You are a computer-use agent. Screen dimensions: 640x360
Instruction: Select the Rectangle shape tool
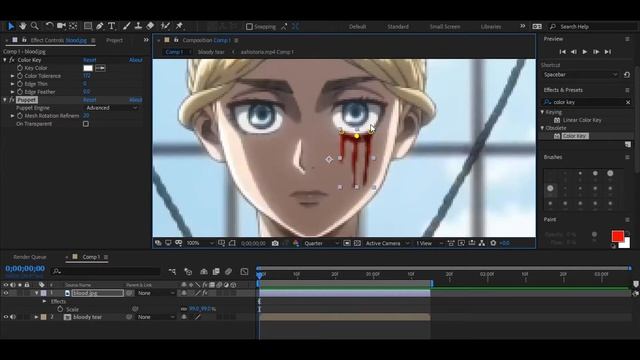point(88,26)
